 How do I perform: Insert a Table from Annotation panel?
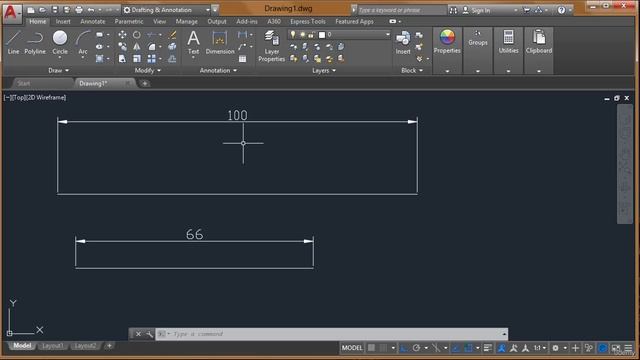[x=242, y=59]
